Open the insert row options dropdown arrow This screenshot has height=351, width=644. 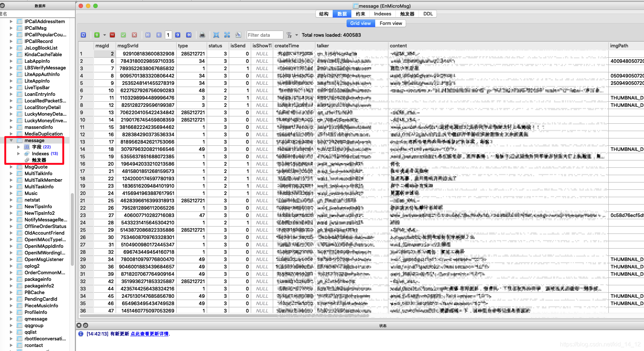(104, 35)
